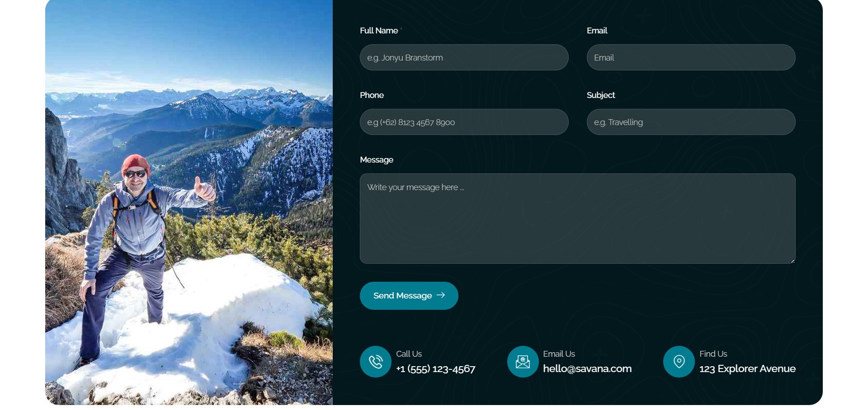Click the message box resize handle

click(793, 261)
